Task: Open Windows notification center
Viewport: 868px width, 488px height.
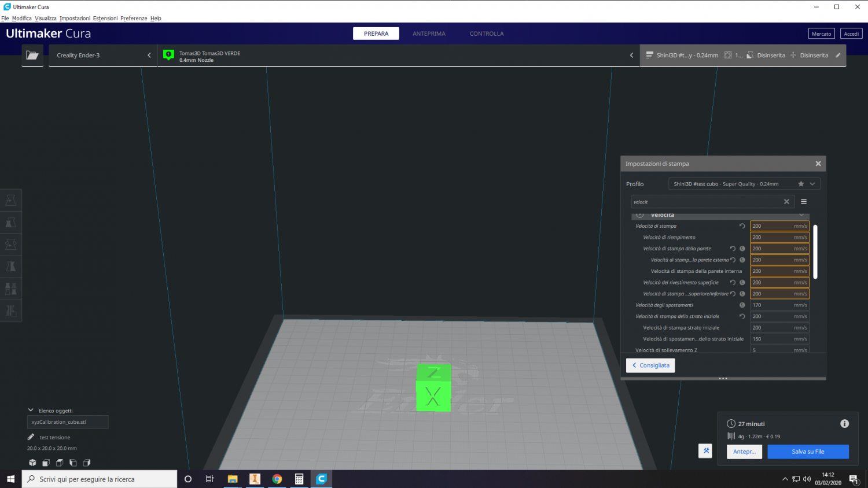Action: point(854,479)
